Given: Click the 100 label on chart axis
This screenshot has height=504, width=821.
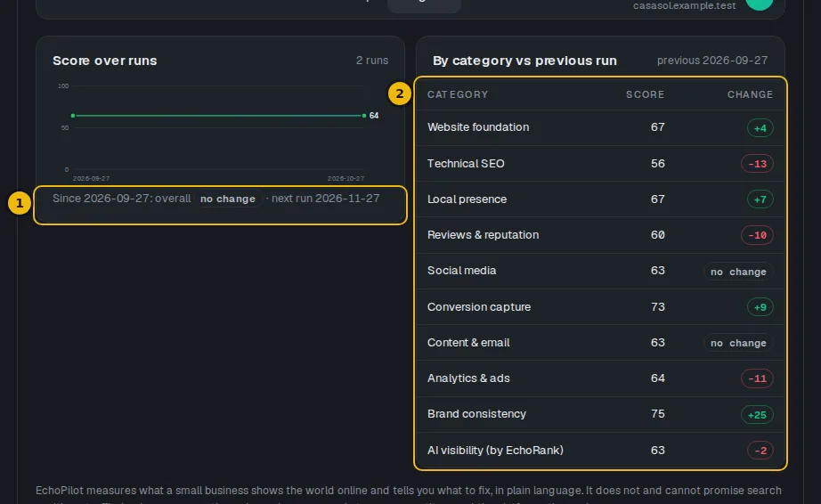Looking at the screenshot, I should click(63, 85).
